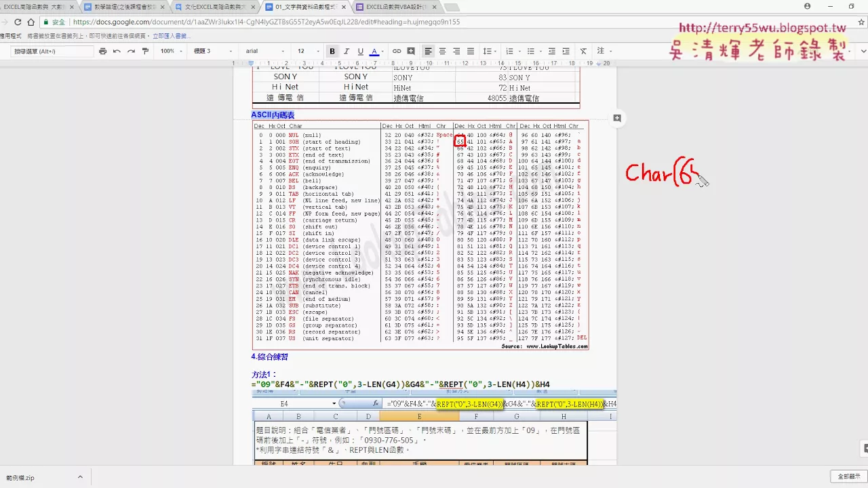The width and height of the screenshot is (868, 488).
Task: Click the redo arrow icon
Action: point(131,52)
